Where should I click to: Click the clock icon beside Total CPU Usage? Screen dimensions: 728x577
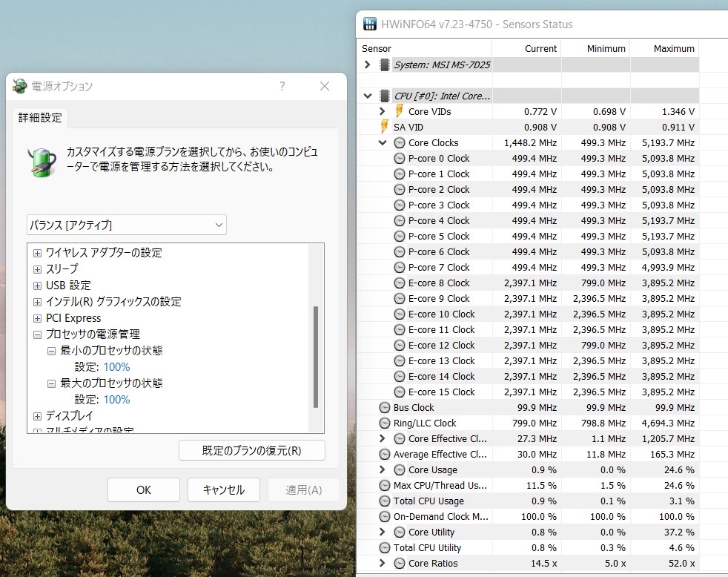(385, 501)
